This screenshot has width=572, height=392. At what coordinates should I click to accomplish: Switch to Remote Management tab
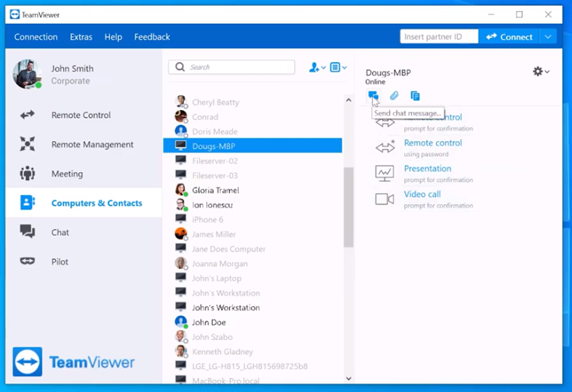[x=84, y=145]
